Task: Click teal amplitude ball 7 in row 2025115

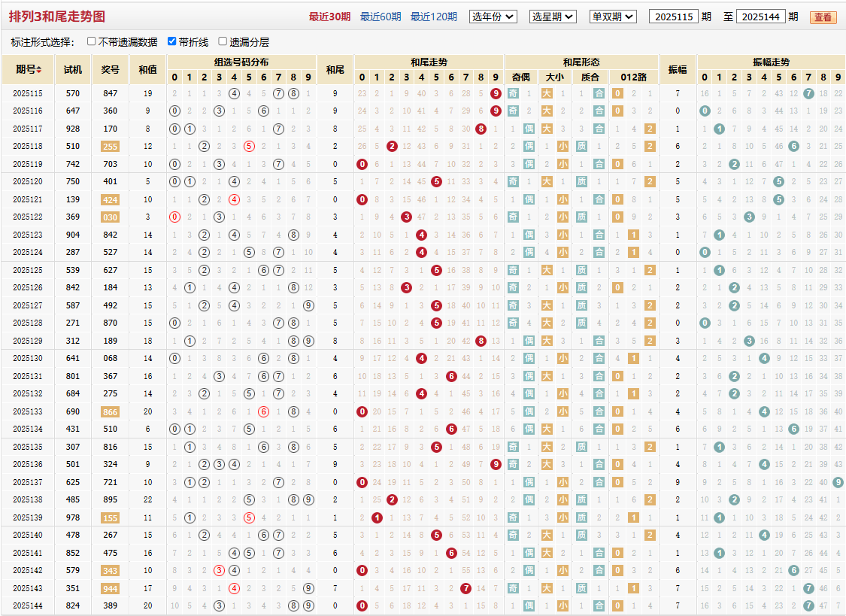Action: coord(808,93)
